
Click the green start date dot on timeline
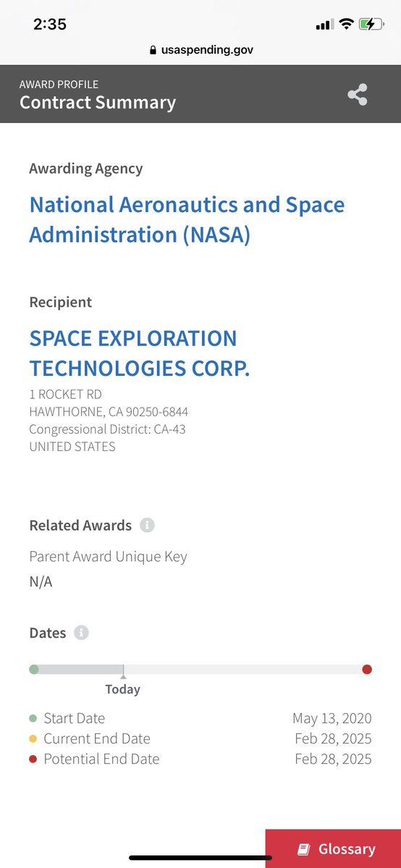34,669
